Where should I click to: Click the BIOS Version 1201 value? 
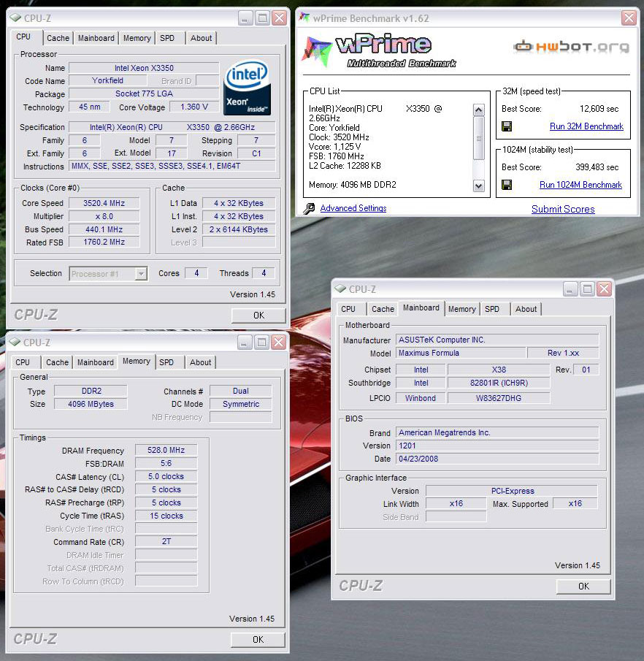(x=497, y=446)
